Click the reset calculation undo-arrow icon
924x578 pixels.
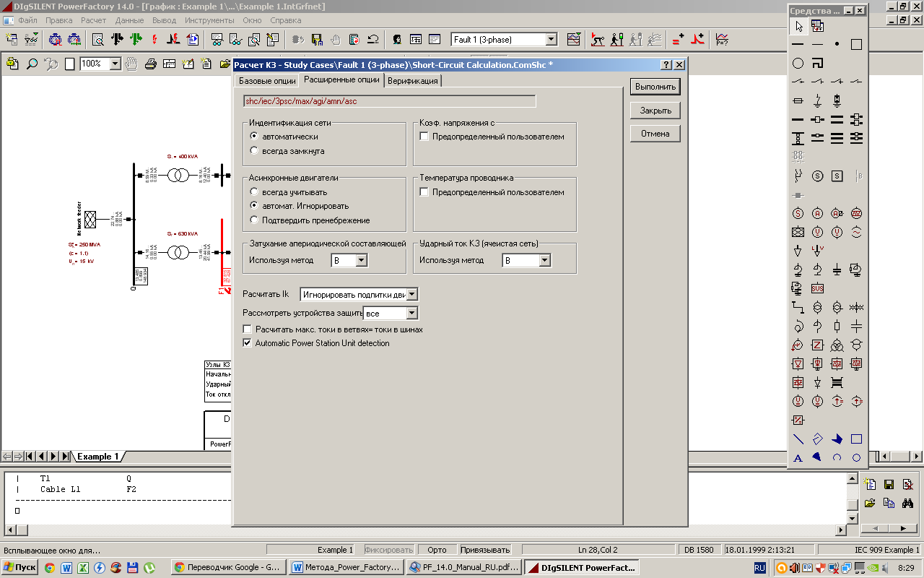click(x=373, y=39)
